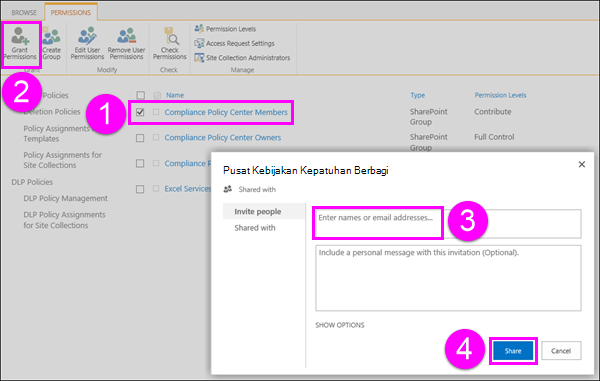Sort by Permission Levels column header
600x381 pixels.
coord(500,95)
